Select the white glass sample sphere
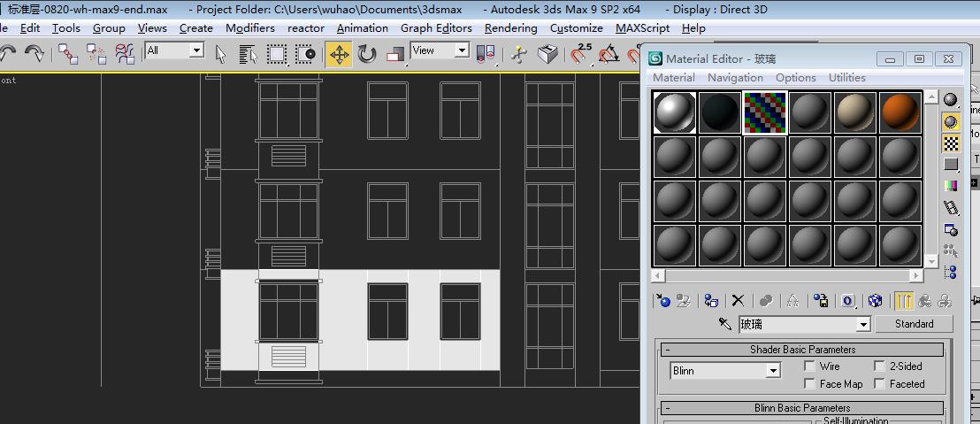The height and width of the screenshot is (424, 980). coord(674,112)
